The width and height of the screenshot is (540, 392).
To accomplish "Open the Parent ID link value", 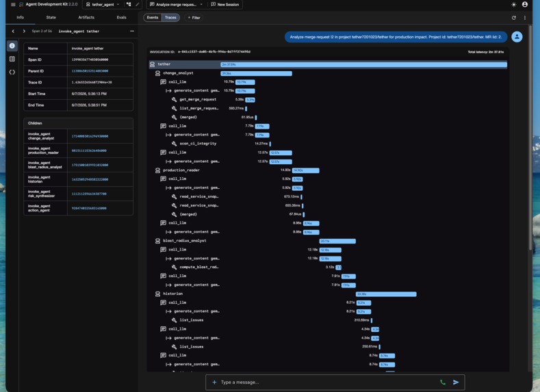I will pyautogui.click(x=90, y=71).
